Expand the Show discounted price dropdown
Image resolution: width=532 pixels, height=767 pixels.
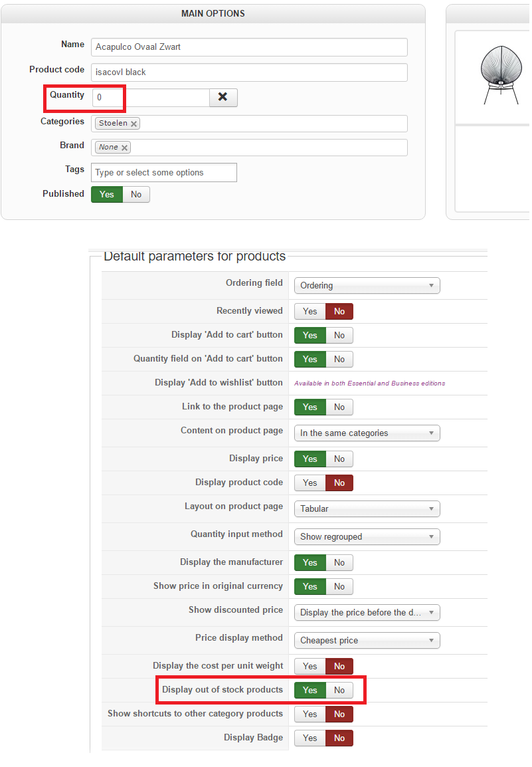pyautogui.click(x=367, y=613)
